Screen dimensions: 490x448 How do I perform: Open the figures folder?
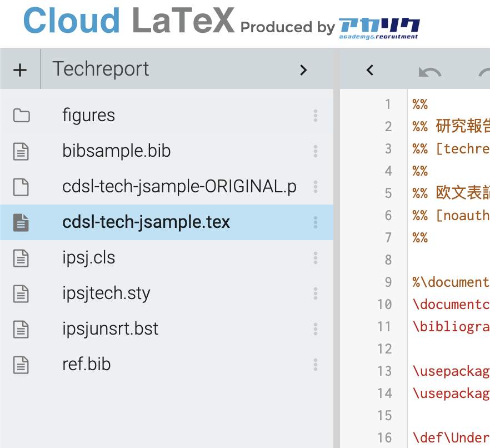(x=88, y=116)
